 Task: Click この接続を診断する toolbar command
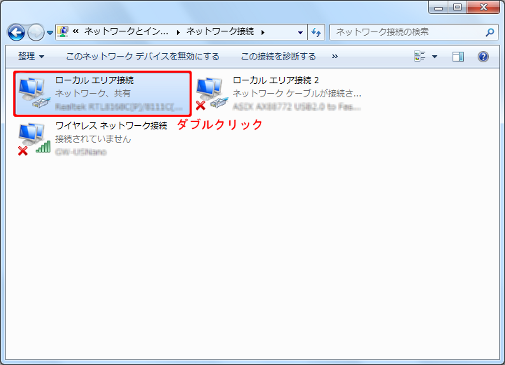pyautogui.click(x=278, y=56)
